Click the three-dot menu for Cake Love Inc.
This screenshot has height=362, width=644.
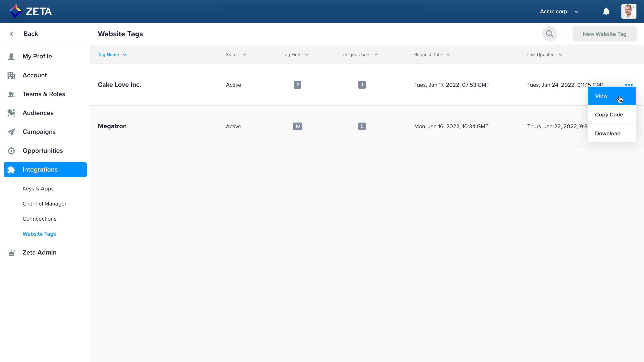point(628,85)
